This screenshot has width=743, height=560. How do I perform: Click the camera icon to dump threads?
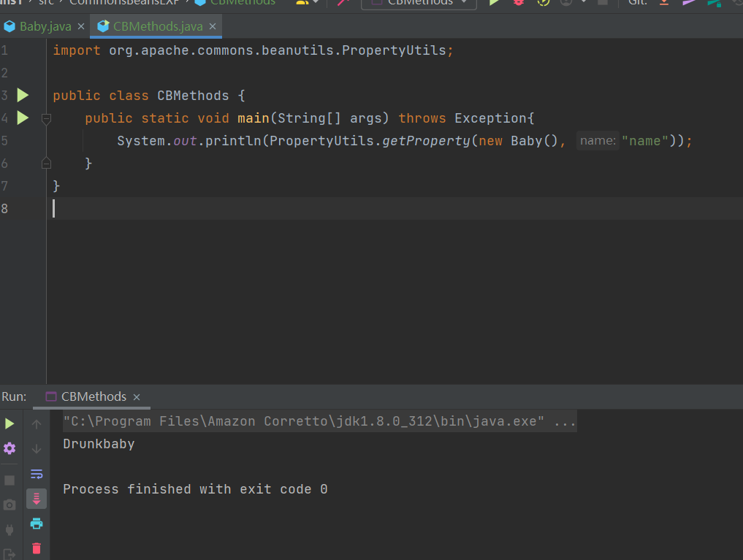coord(9,505)
